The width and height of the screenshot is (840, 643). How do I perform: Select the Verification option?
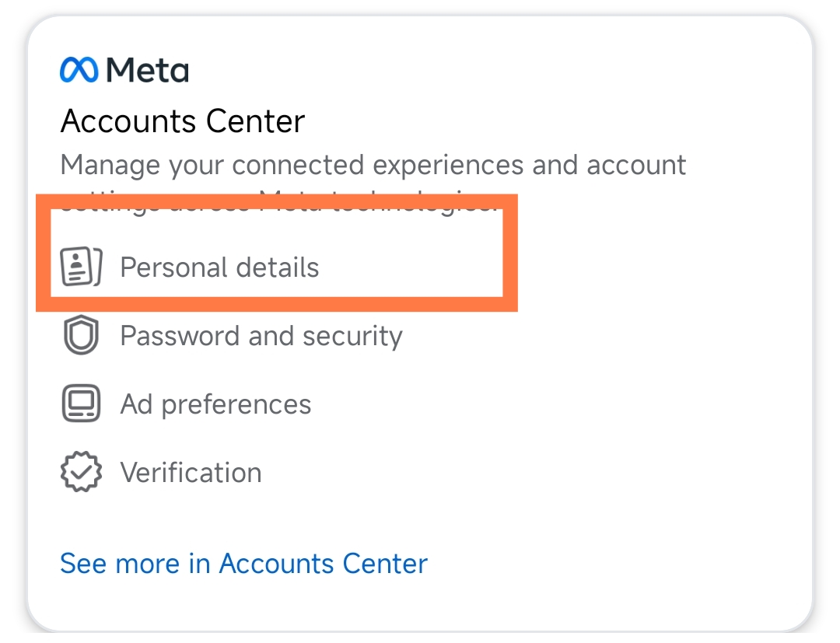(191, 473)
